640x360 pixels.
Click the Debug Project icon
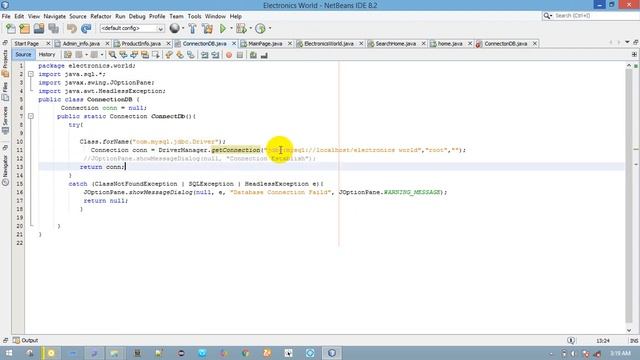(x=241, y=29)
